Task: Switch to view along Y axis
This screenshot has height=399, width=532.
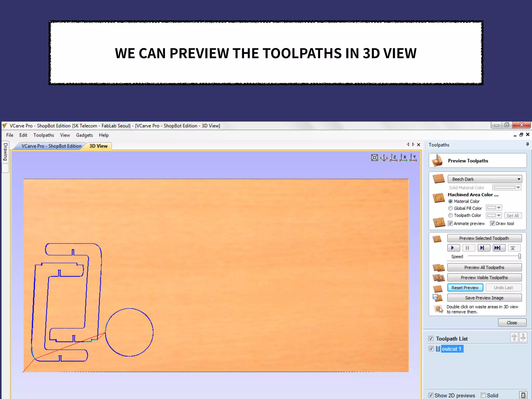Action: (x=413, y=158)
